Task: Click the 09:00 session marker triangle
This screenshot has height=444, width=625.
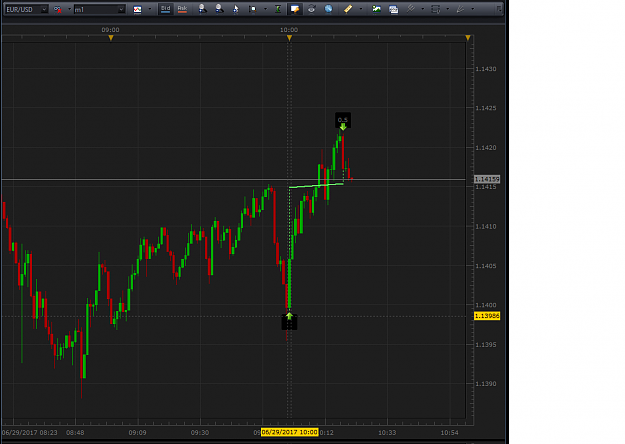Action: point(111,38)
